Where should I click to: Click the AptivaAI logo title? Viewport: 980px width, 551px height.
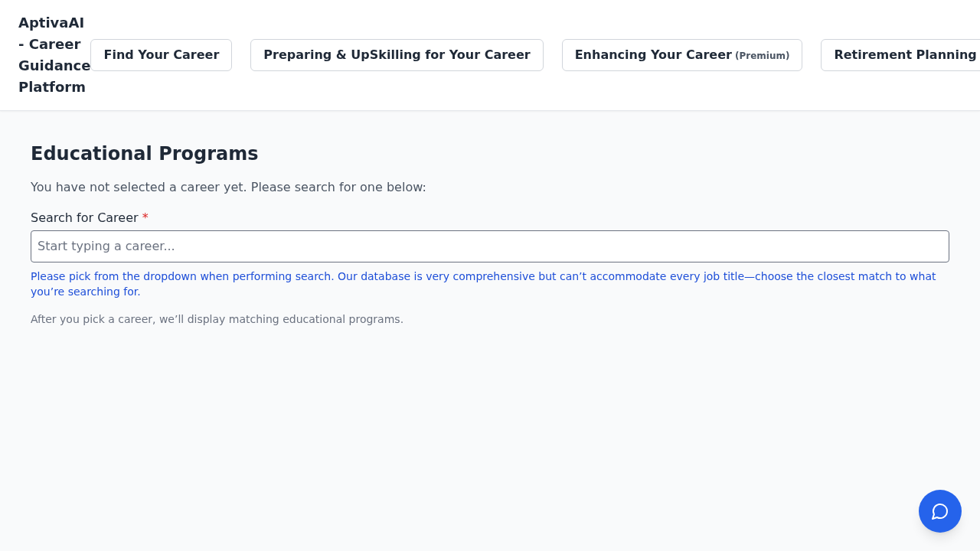(x=51, y=23)
